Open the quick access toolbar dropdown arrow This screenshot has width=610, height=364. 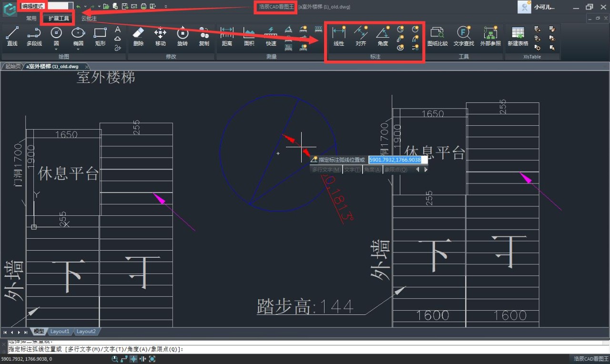click(85, 7)
